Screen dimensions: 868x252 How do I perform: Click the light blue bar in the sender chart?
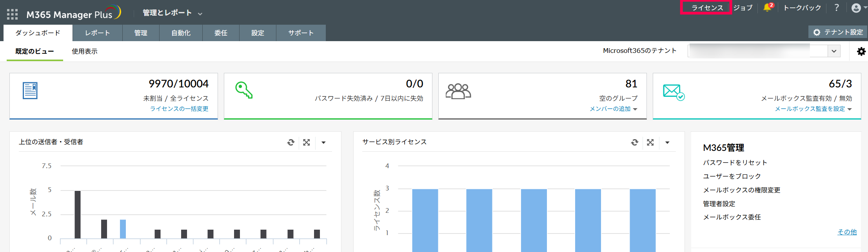coord(123,229)
